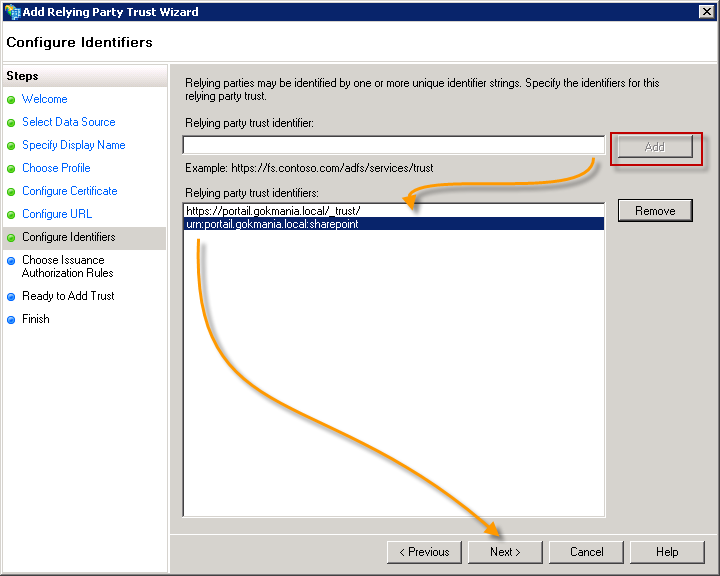Image resolution: width=720 pixels, height=576 pixels.
Task: Click green bullet beside Configure Certificate
Action: [11, 192]
